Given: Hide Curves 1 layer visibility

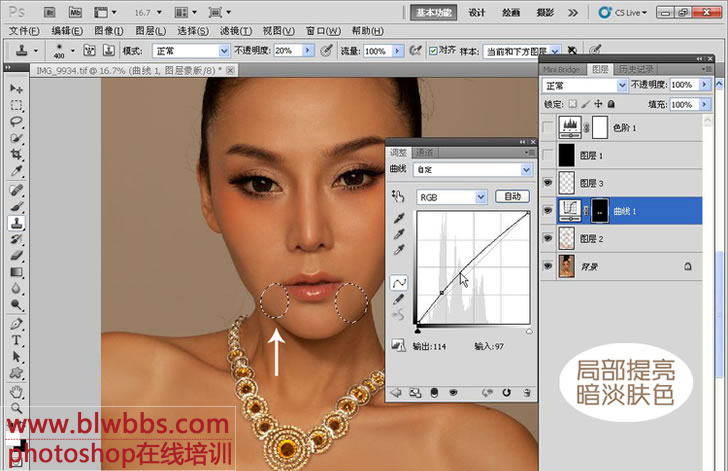Looking at the screenshot, I should click(548, 210).
